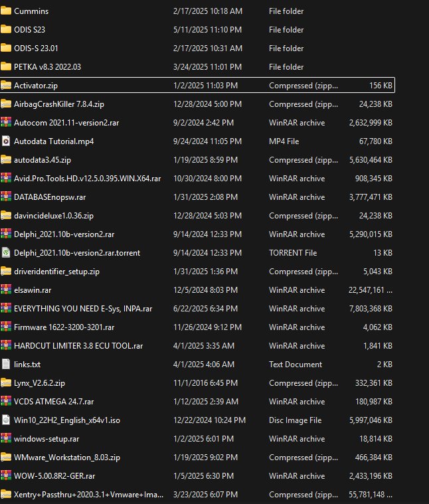Click the ODIS S23 folder icon

pos(6,30)
